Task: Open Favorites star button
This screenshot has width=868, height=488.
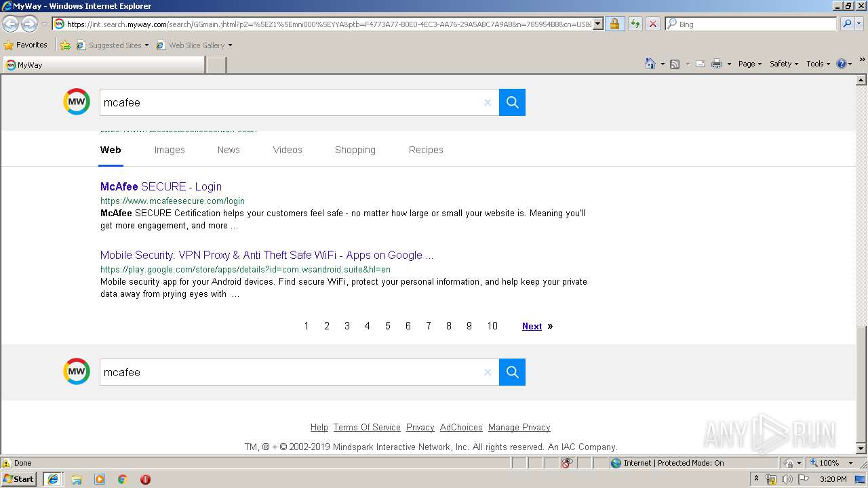Action: click(26, 45)
